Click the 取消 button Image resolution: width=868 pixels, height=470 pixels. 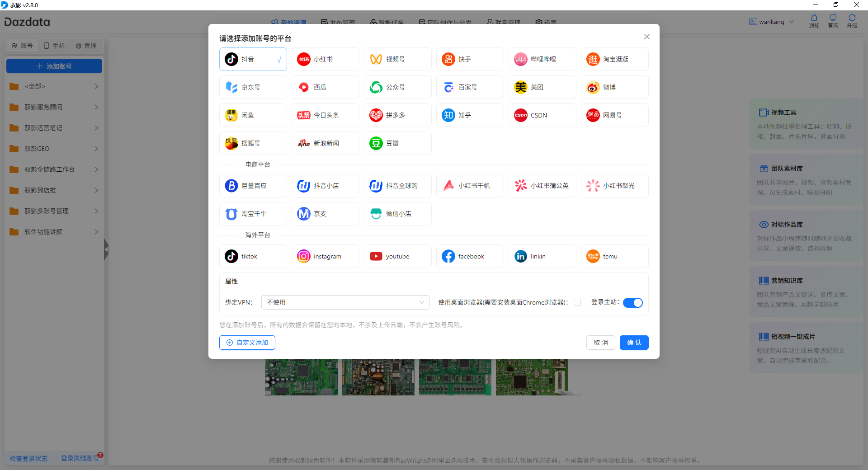pyautogui.click(x=601, y=343)
